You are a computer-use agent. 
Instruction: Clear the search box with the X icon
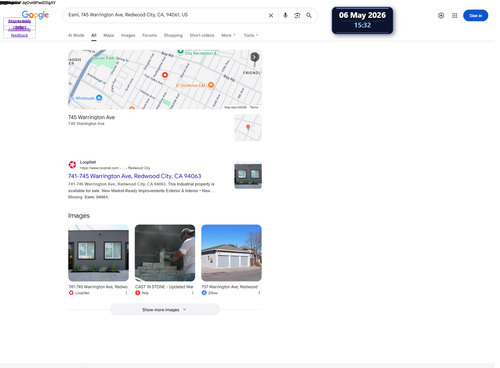click(271, 15)
